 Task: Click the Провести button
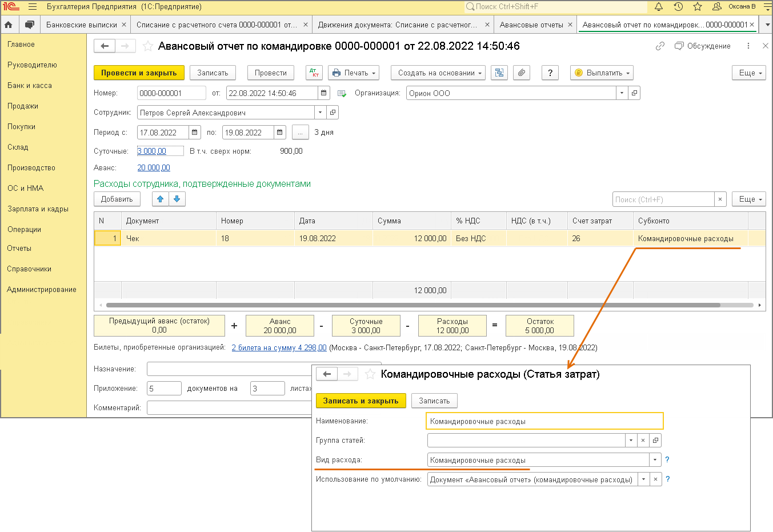(x=271, y=73)
